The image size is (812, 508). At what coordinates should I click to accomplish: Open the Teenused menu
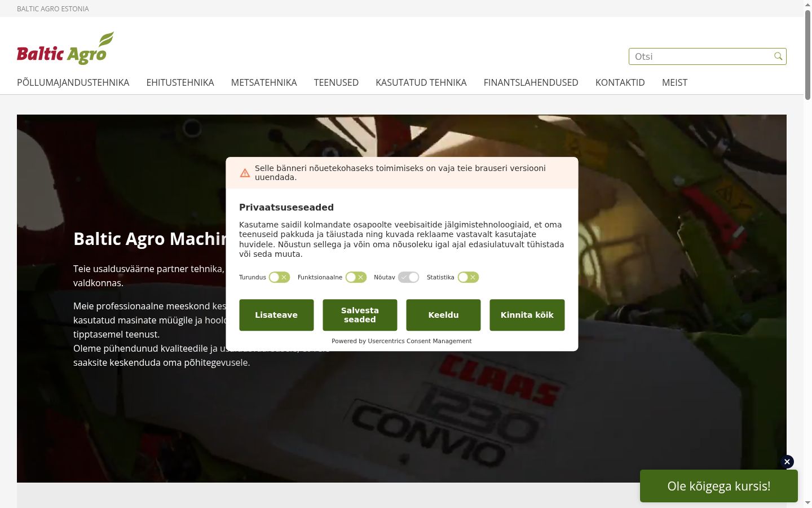tap(336, 82)
